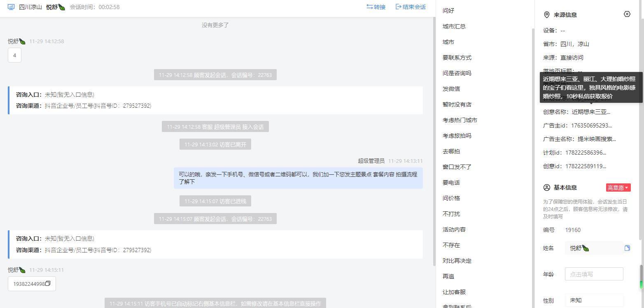Choose the 考虑热门城市 quick reply
The height and width of the screenshot is (308, 644).
tap(460, 120)
